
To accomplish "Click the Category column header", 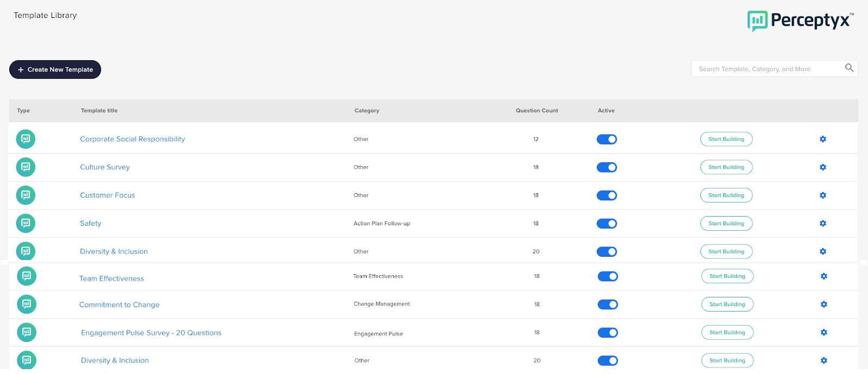I will click(x=367, y=111).
